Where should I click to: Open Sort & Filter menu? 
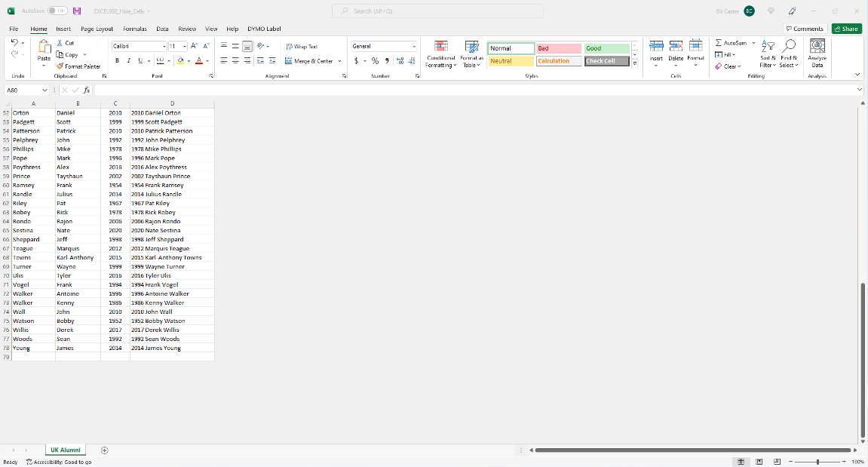coord(768,54)
